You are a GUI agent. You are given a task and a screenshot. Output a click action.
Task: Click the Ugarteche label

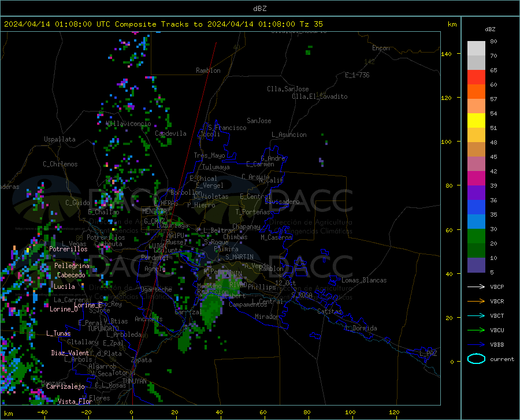click(156, 289)
